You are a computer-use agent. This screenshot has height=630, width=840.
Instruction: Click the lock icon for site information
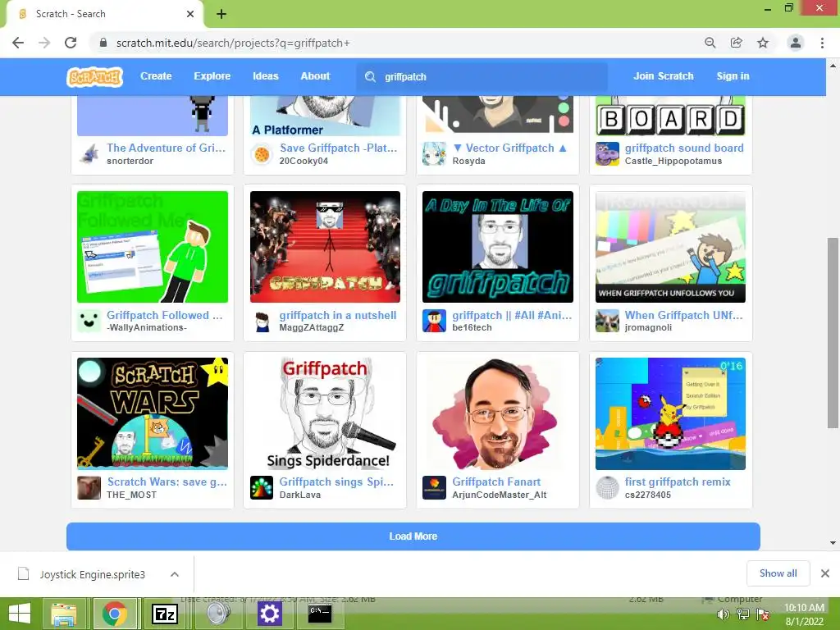pyautogui.click(x=103, y=43)
